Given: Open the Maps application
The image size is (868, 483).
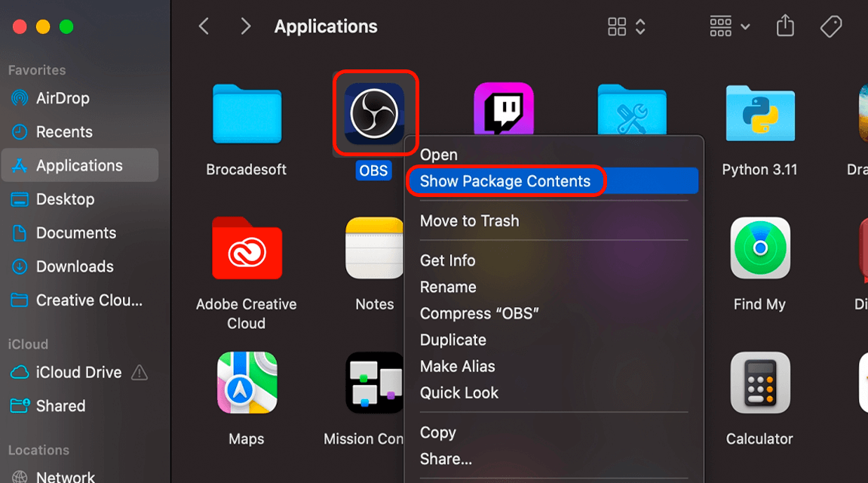Looking at the screenshot, I should point(247,383).
